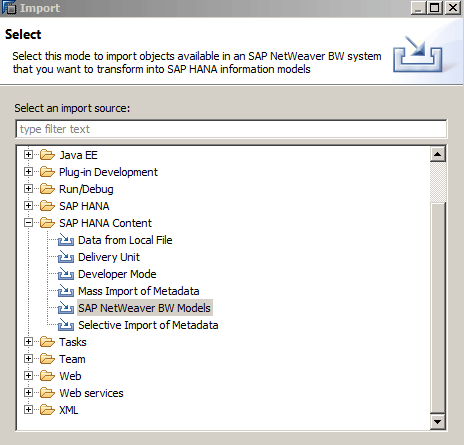Expand the Run/Debug tree node
The image size is (464, 445).
[x=28, y=189]
